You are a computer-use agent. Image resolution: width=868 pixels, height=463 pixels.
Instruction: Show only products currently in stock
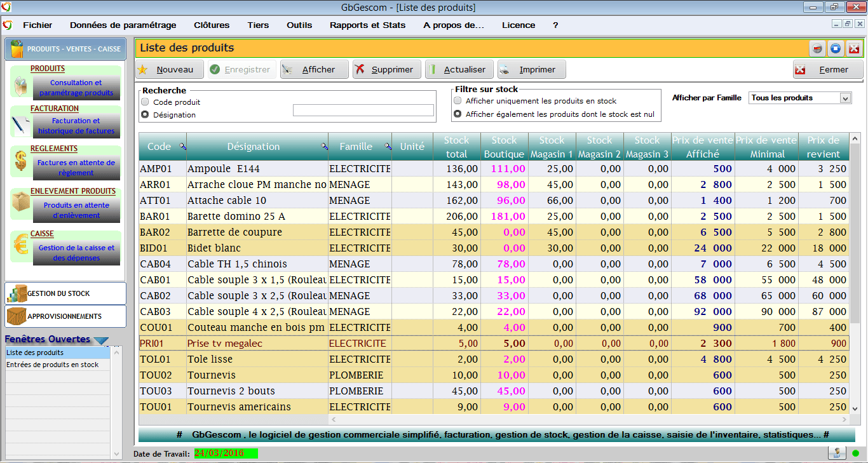pyautogui.click(x=458, y=101)
